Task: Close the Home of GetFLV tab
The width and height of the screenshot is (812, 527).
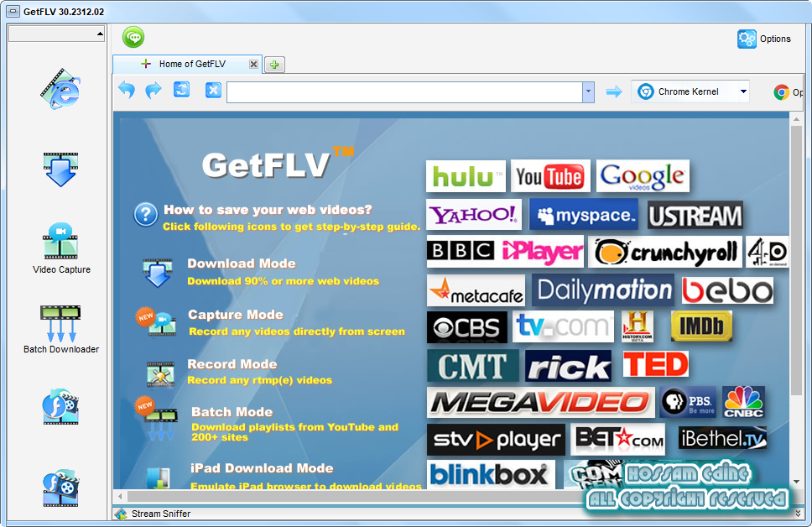Action: point(253,65)
